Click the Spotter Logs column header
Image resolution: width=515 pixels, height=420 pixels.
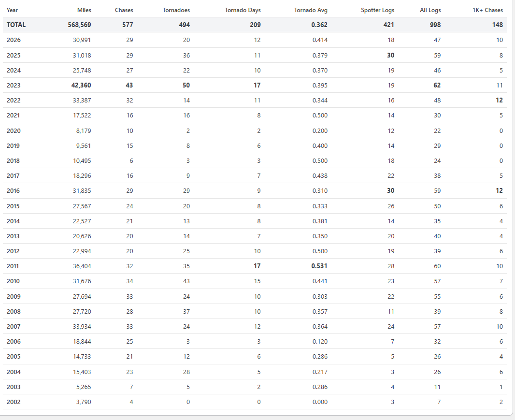(x=377, y=10)
